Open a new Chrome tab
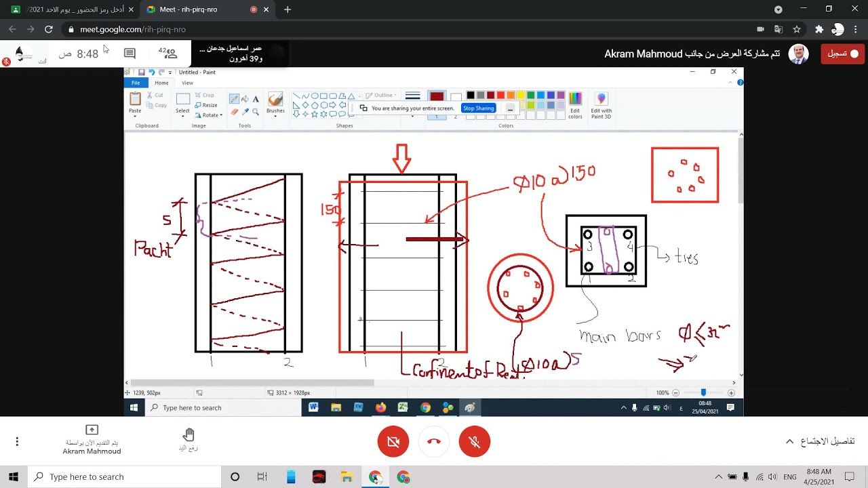 pyautogui.click(x=288, y=9)
